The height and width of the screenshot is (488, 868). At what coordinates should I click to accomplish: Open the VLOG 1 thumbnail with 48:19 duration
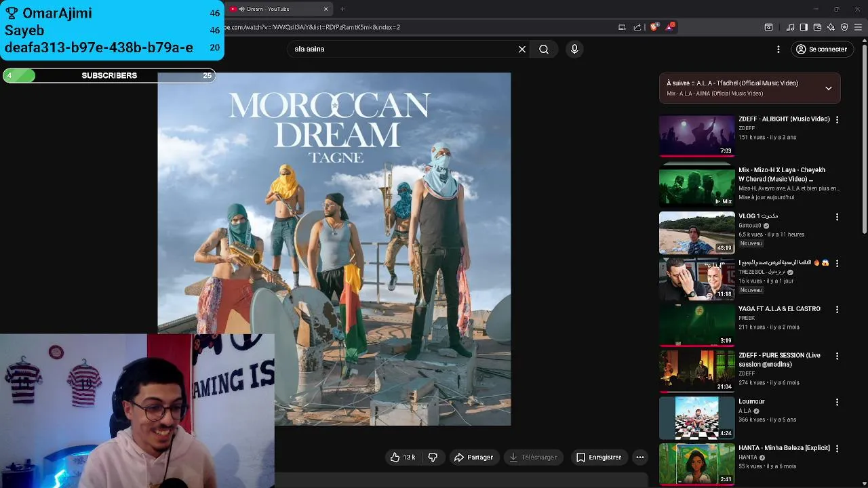(696, 232)
